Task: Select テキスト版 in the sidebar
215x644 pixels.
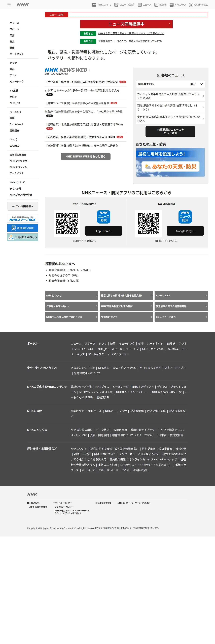Action: coord(16,188)
